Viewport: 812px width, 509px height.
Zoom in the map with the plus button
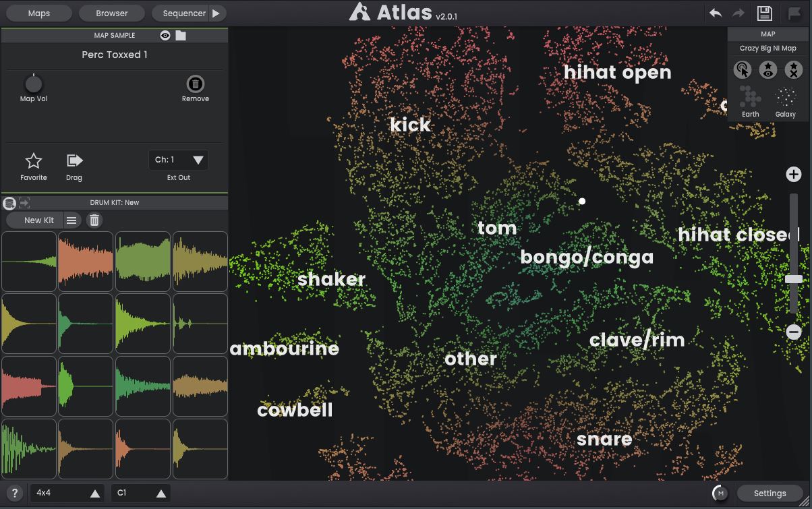tap(794, 175)
